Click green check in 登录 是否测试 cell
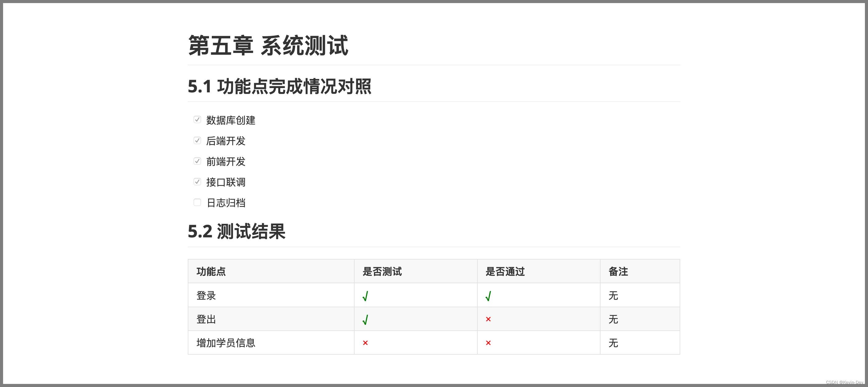Screen dimensions: 868x387 click(x=365, y=296)
